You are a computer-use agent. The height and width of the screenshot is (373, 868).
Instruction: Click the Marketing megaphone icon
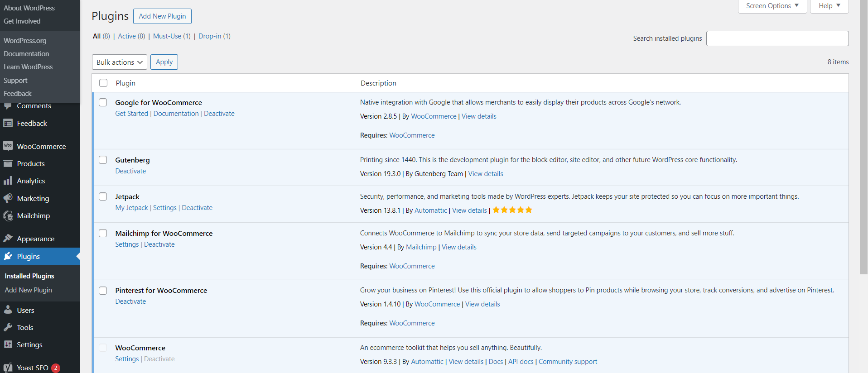coord(8,198)
